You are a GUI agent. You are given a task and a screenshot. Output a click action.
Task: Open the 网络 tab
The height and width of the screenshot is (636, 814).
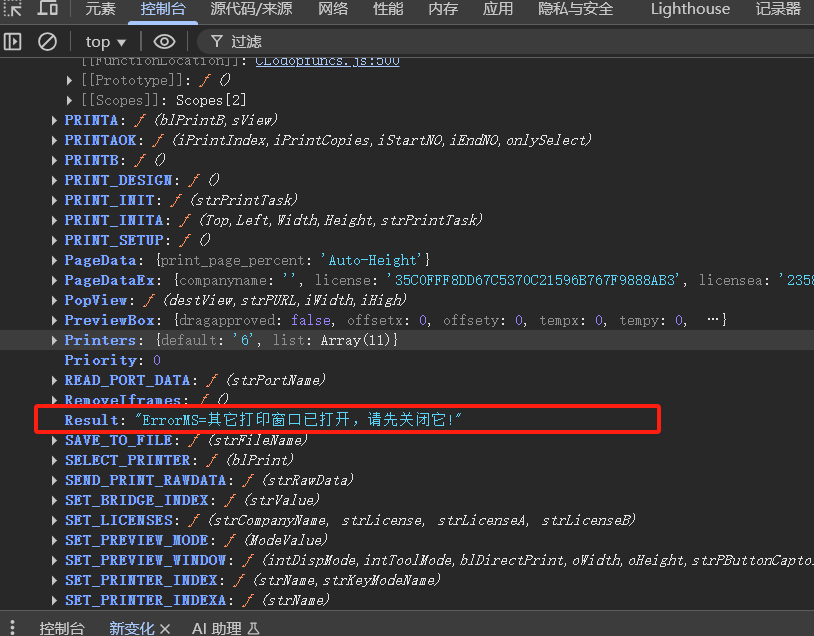(333, 9)
